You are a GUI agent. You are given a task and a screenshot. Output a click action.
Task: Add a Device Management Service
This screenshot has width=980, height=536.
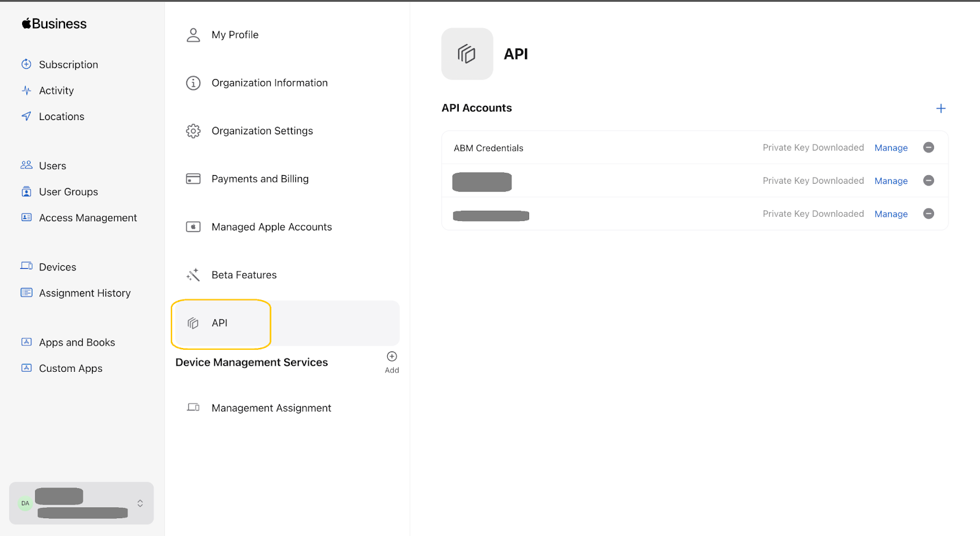[x=392, y=361]
